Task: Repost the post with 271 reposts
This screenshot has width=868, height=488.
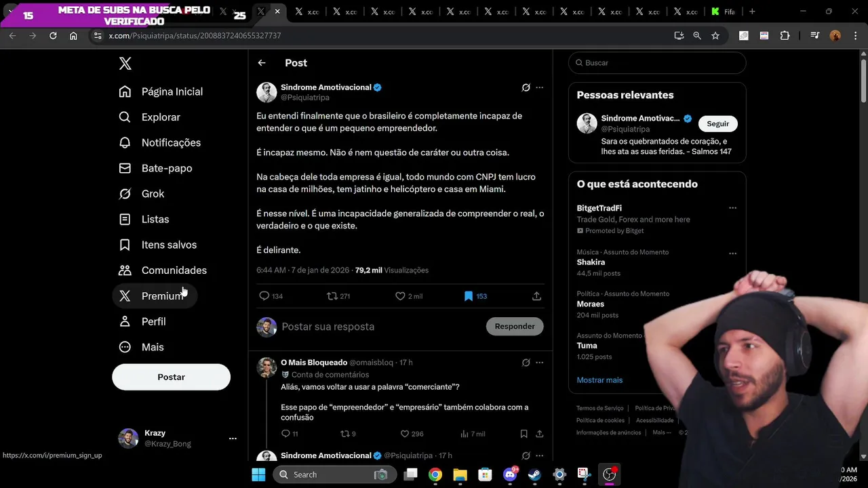Action: tap(332, 296)
